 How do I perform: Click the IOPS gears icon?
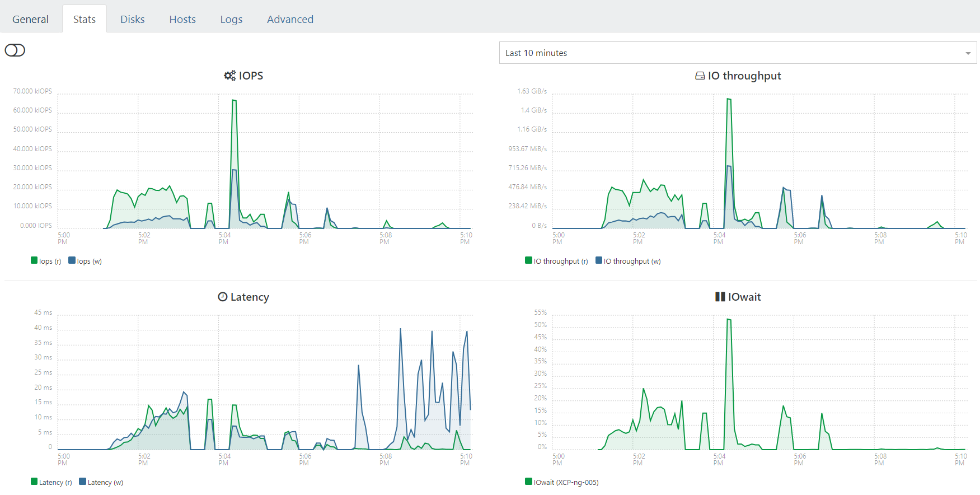(229, 76)
